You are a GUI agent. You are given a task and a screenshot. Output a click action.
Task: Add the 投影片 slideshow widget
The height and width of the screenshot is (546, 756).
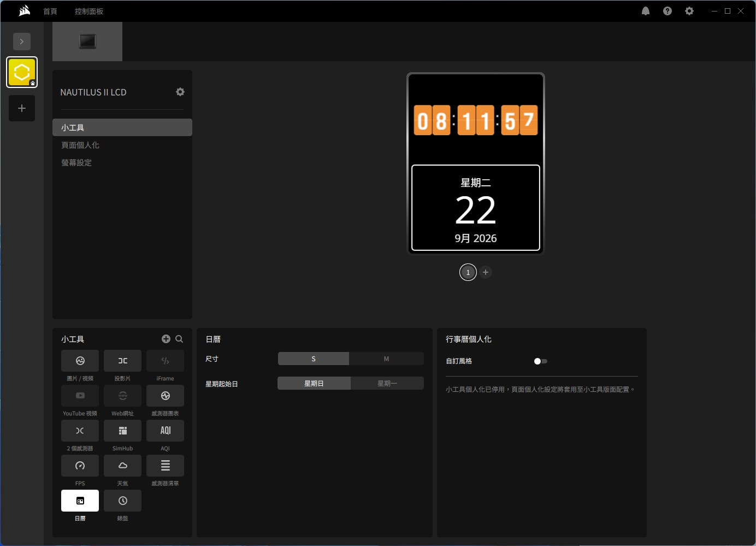tap(122, 361)
